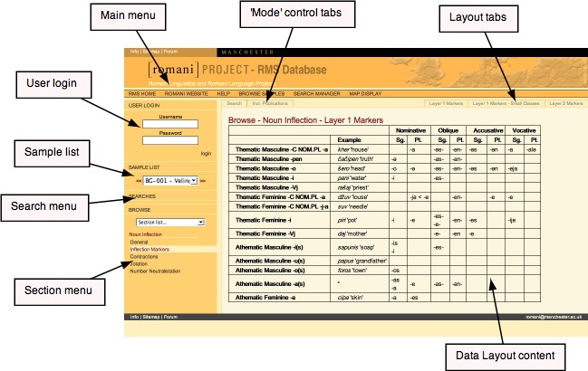Click the '-ala' vocative plural cell
The image size is (588, 371).
point(532,149)
